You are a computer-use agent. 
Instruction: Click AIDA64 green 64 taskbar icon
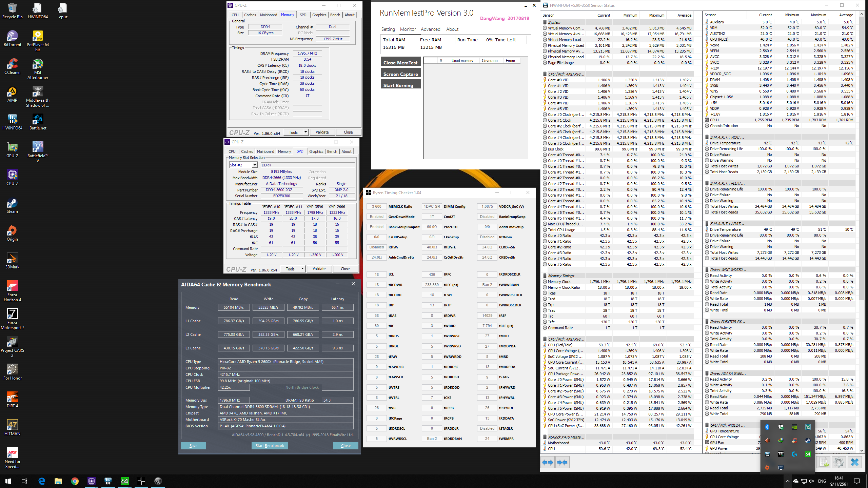(x=125, y=481)
